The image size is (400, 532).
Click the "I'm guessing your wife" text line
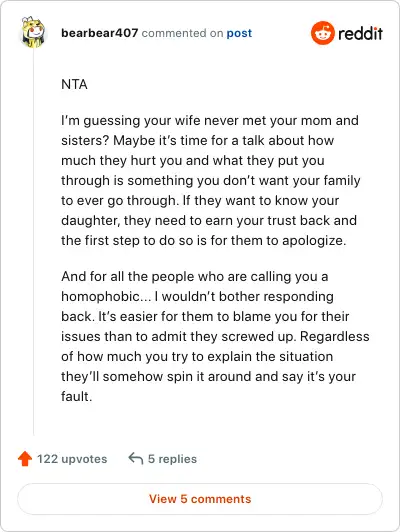[x=210, y=121]
